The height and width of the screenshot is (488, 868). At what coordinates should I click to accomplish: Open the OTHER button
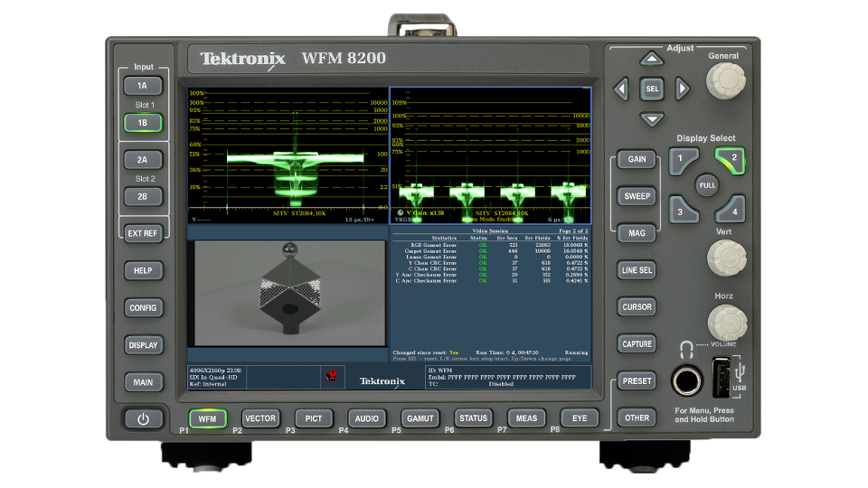(x=637, y=418)
